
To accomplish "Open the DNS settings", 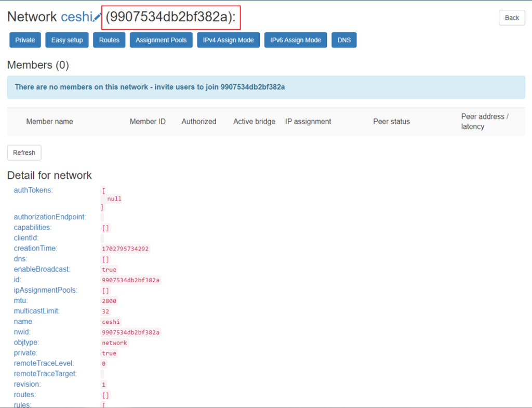I will pos(344,40).
